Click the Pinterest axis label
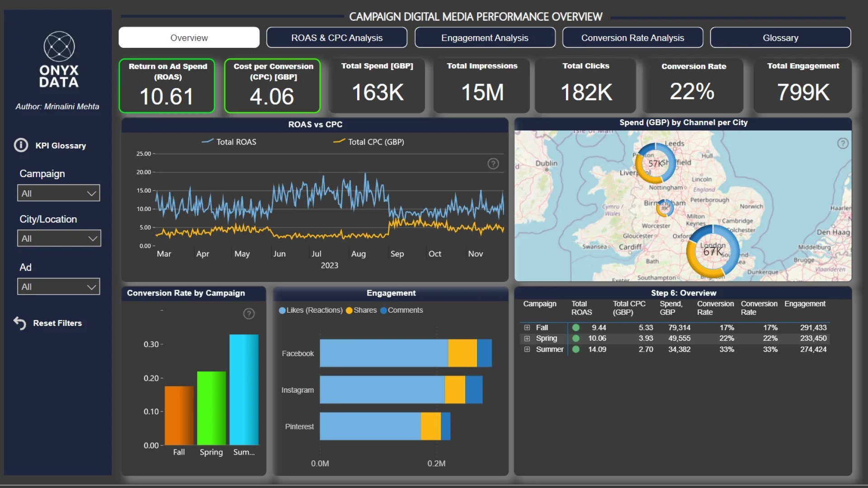868x488 pixels. pos(299,427)
